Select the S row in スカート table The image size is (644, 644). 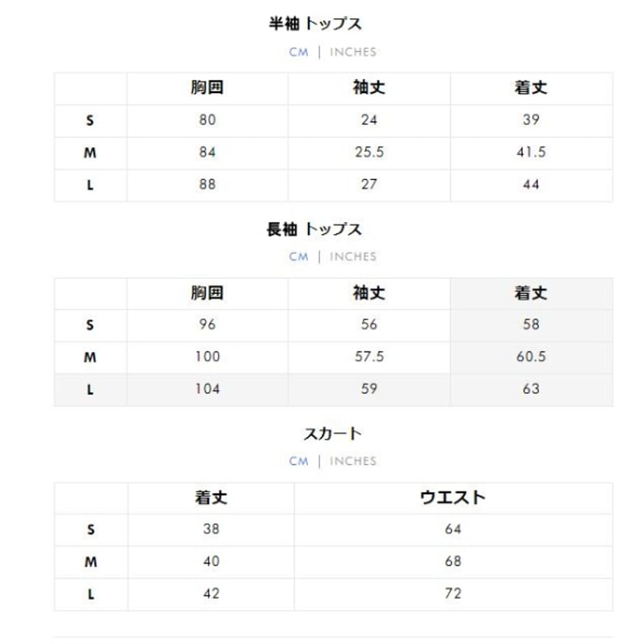pyautogui.click(x=333, y=530)
